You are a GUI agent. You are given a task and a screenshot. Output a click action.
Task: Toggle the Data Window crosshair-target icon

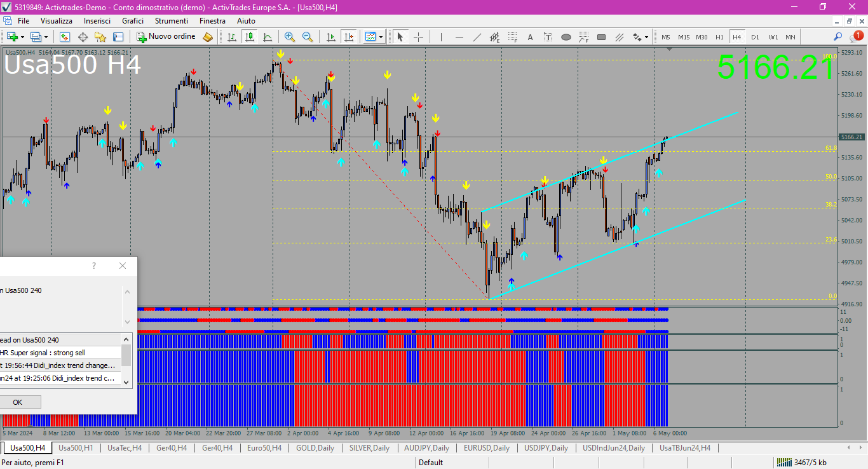point(83,37)
